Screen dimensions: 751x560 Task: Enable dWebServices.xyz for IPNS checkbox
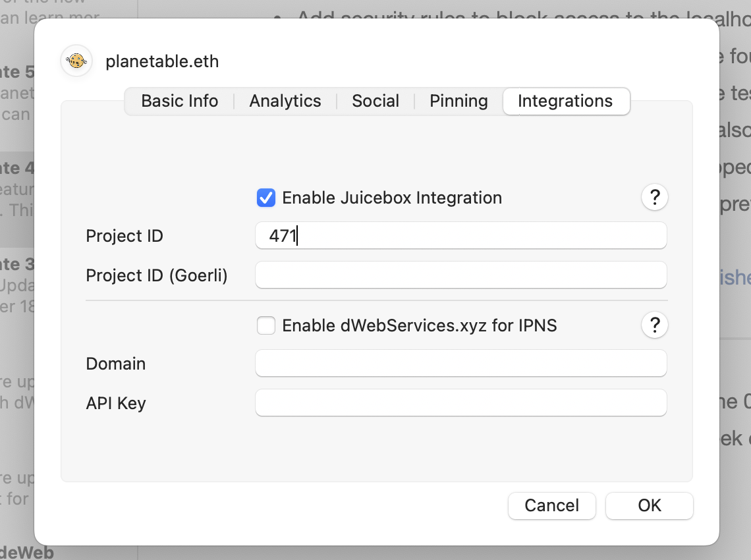click(266, 325)
